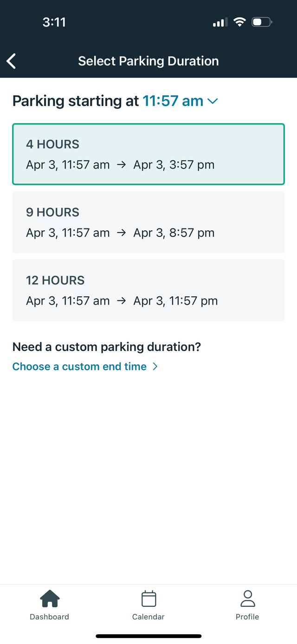Switch to the Calendar tab label
This screenshot has height=644, width=297.
pos(148,617)
